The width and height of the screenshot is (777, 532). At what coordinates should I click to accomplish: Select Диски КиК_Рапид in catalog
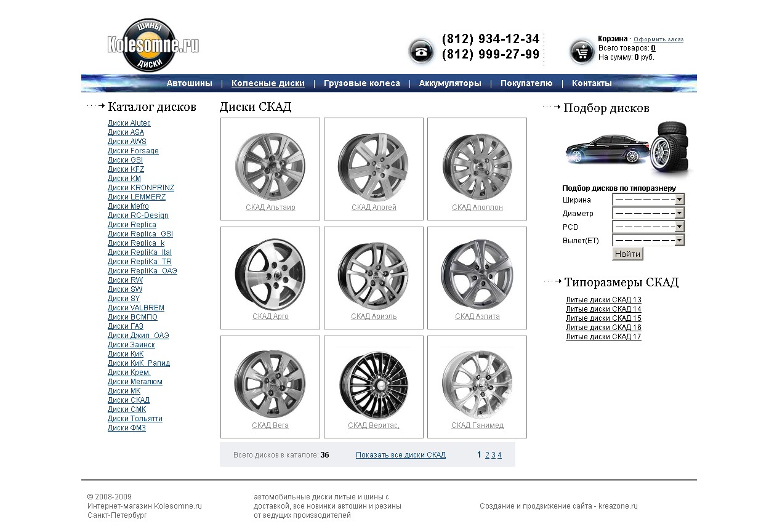click(x=139, y=363)
